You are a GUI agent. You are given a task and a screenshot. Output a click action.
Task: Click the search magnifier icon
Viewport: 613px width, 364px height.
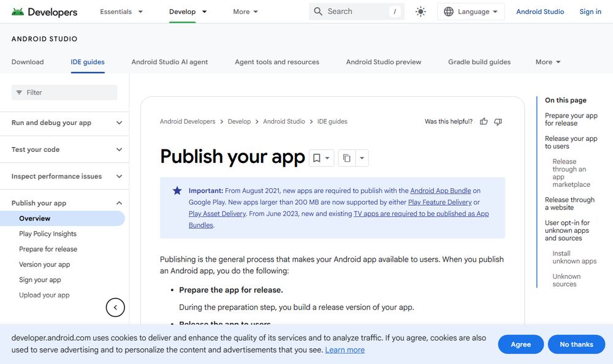pyautogui.click(x=318, y=12)
